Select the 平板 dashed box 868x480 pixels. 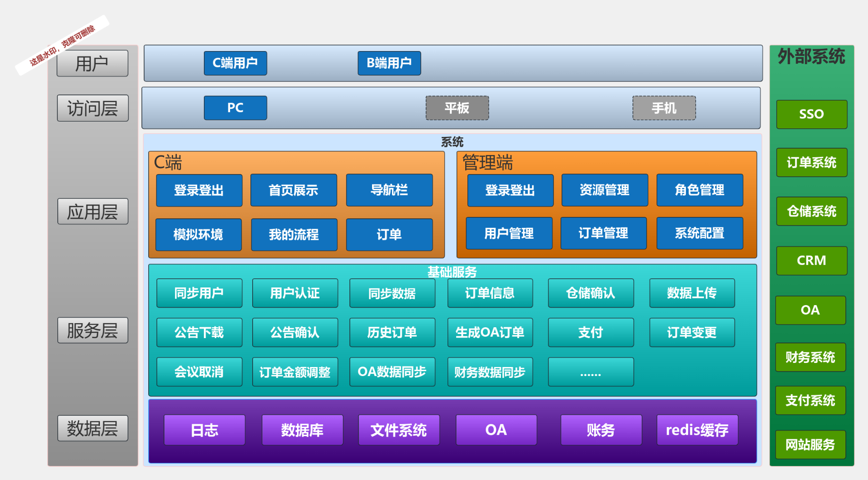pyautogui.click(x=457, y=108)
